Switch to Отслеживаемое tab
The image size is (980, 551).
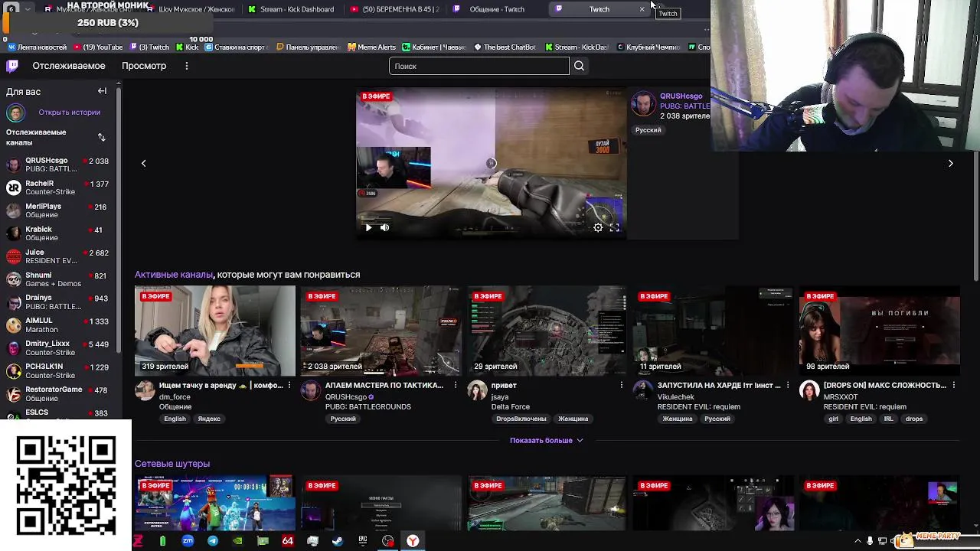click(69, 66)
